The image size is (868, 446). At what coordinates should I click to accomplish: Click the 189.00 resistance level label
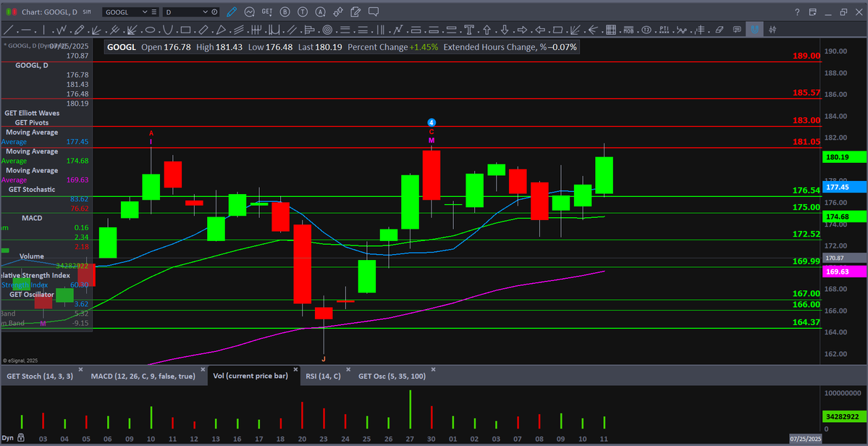coord(806,56)
